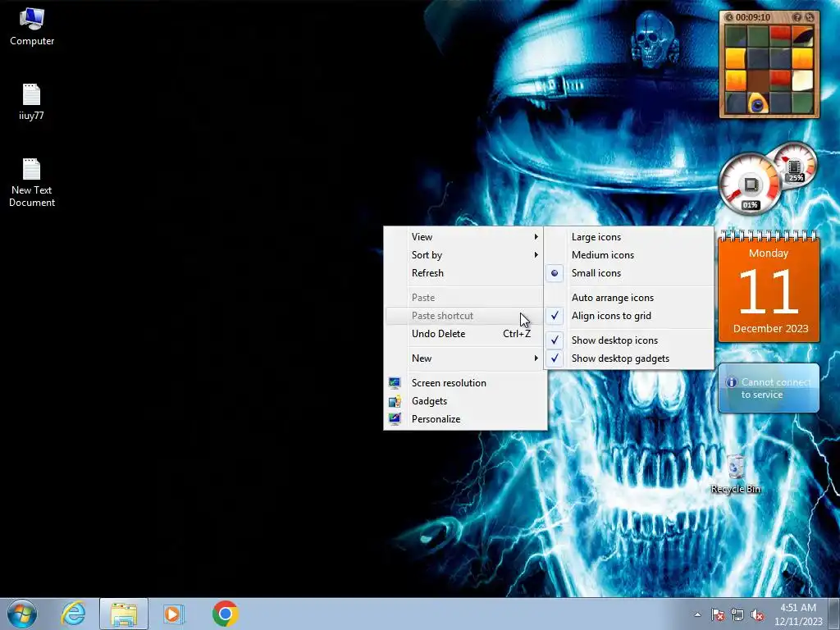This screenshot has height=630, width=840.
Task: Choose Personalize from context menu
Action: tap(465, 419)
